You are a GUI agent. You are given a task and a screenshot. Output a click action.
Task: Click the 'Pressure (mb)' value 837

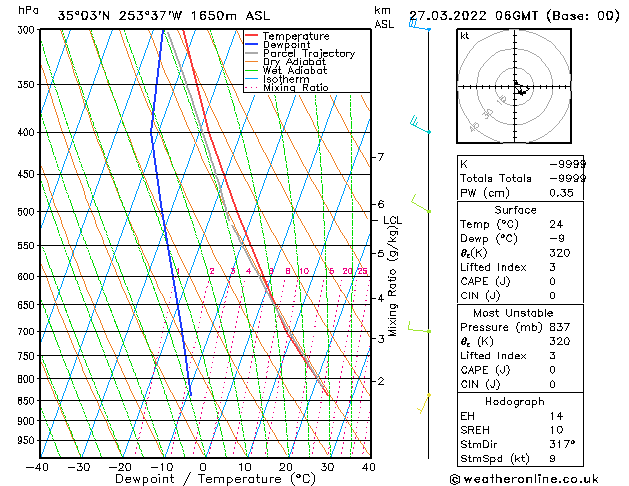[x=560, y=327]
